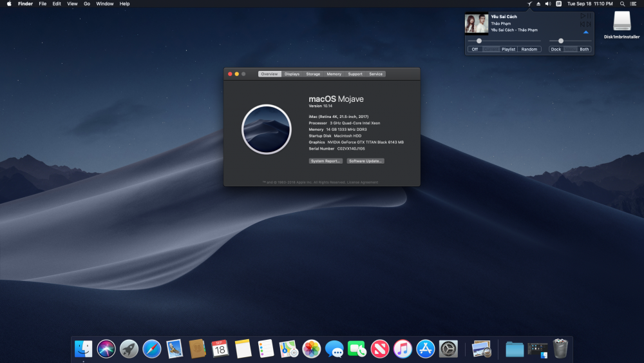Select the Random playback option
The width and height of the screenshot is (644, 363).
pyautogui.click(x=529, y=50)
